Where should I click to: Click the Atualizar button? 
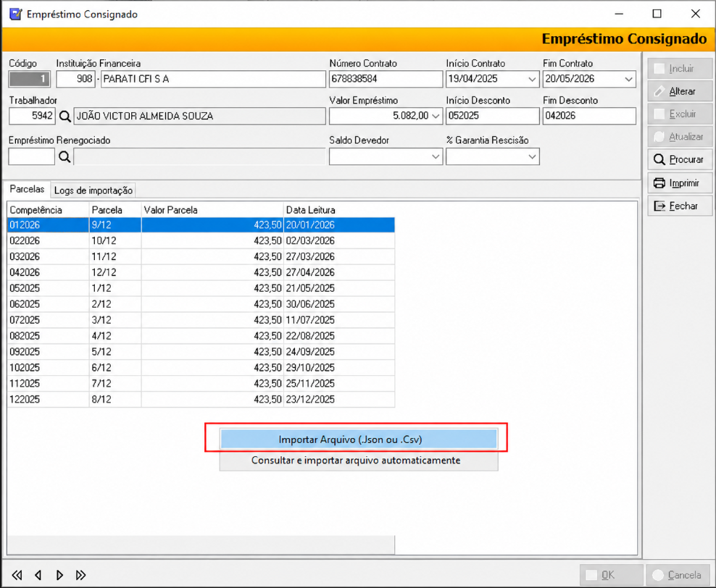[680, 137]
